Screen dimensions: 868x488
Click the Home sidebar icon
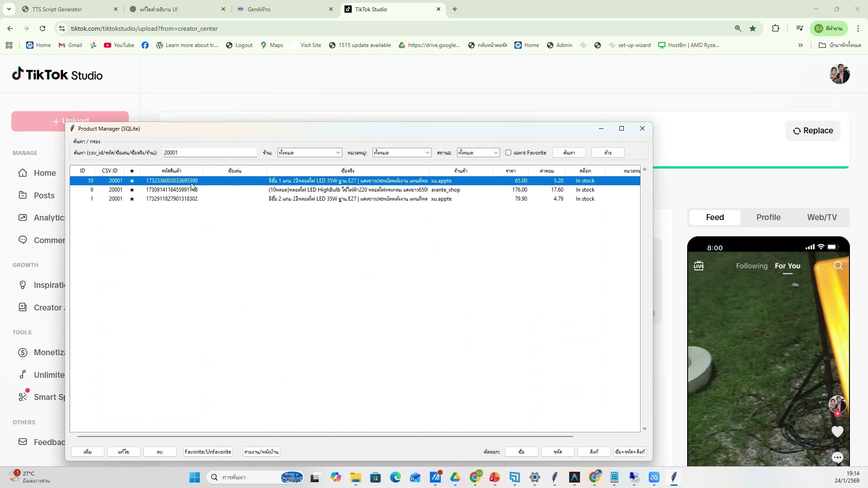click(23, 173)
